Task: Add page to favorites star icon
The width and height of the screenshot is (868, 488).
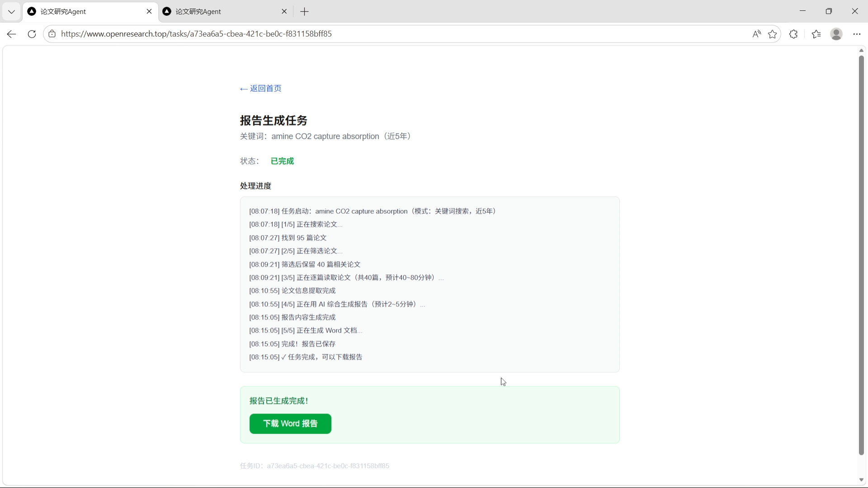Action: [773, 34]
